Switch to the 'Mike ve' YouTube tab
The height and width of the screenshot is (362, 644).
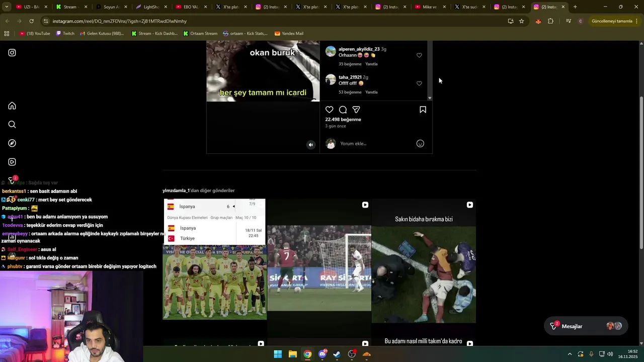(x=431, y=7)
